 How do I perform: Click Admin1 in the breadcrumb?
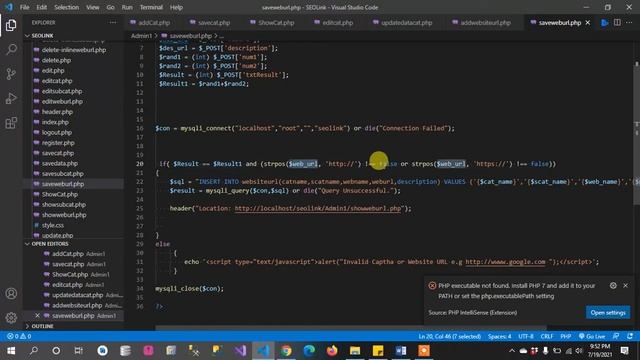pos(141,36)
